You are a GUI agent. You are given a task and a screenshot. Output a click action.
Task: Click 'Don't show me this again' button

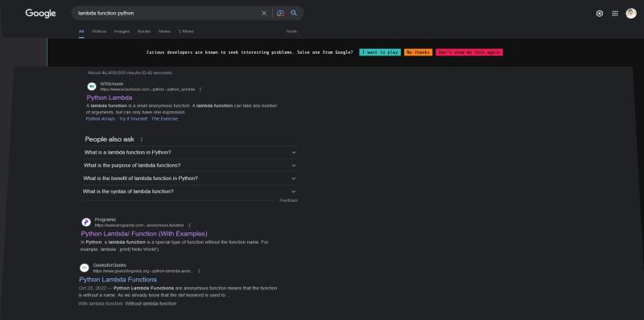coord(469,52)
